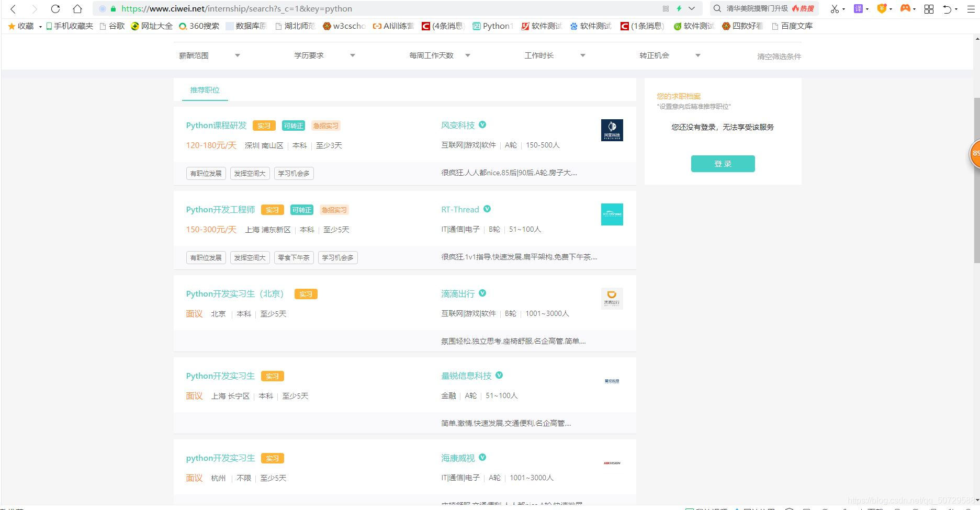Open the 手机收藏夹 bookmark
Image resolution: width=980 pixels, height=510 pixels.
click(x=69, y=26)
